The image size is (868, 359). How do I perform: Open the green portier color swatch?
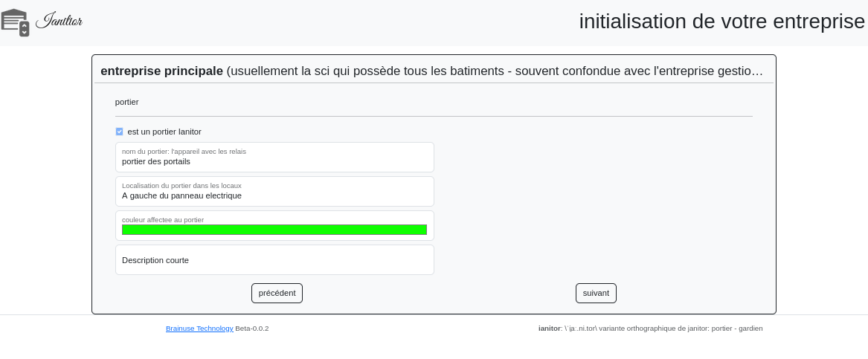coord(274,230)
